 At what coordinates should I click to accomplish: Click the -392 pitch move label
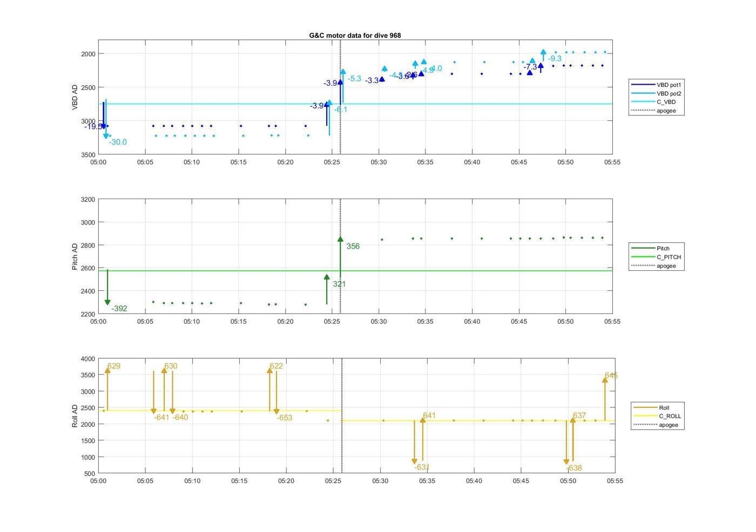point(119,309)
